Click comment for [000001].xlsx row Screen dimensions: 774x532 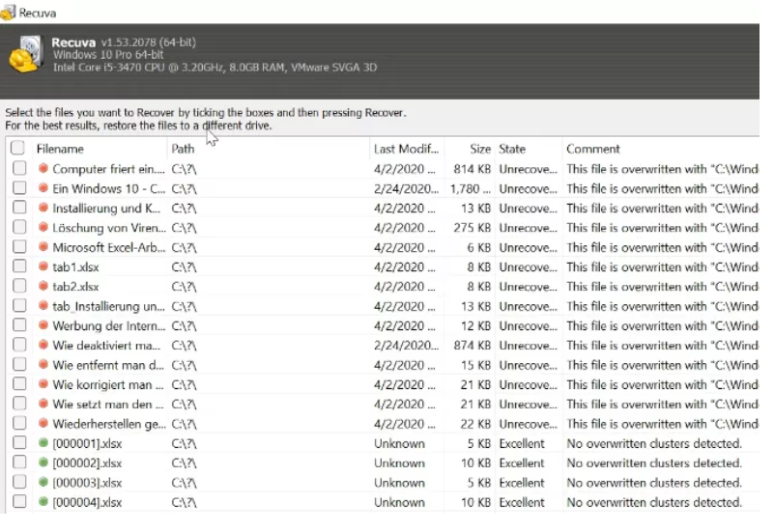point(654,444)
